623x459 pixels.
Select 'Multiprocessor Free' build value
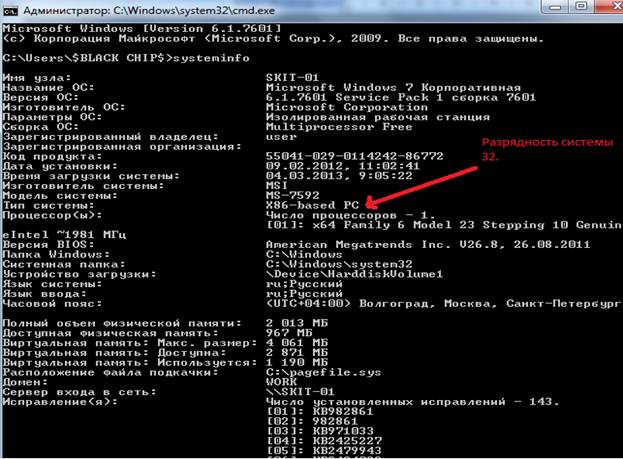click(339, 127)
